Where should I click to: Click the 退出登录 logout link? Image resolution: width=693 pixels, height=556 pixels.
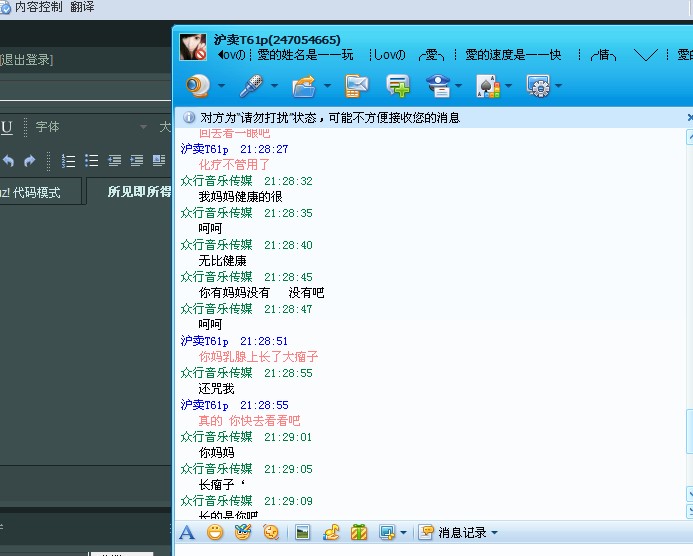tap(26, 60)
